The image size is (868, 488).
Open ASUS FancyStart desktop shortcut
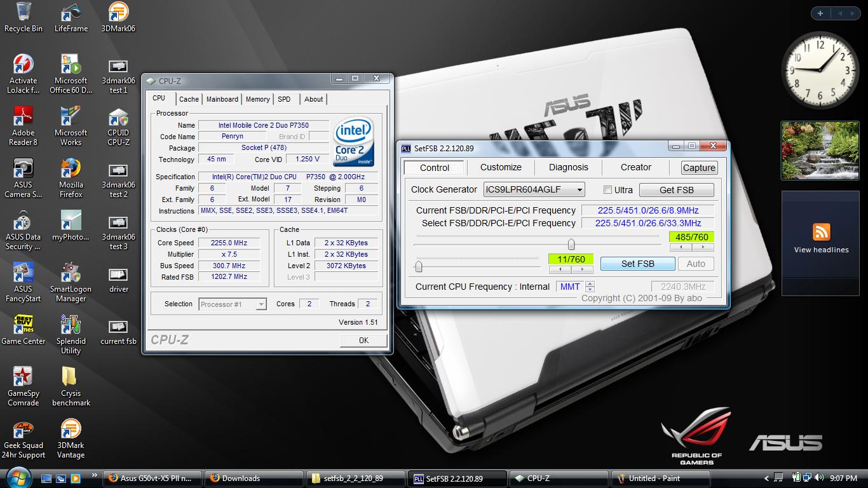click(x=24, y=283)
